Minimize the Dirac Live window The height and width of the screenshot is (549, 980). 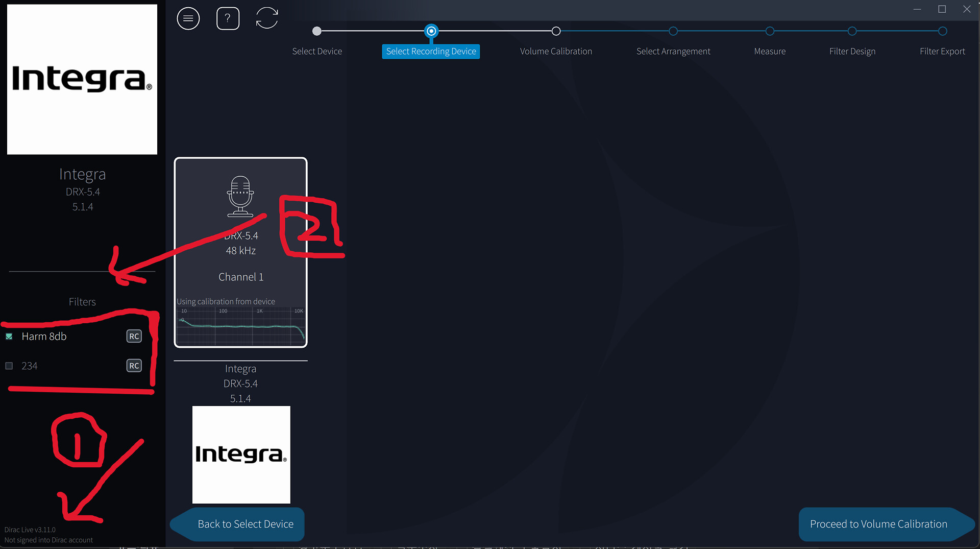[917, 9]
